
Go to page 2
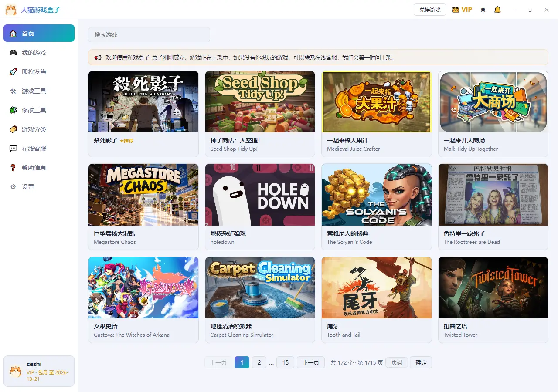click(x=259, y=362)
